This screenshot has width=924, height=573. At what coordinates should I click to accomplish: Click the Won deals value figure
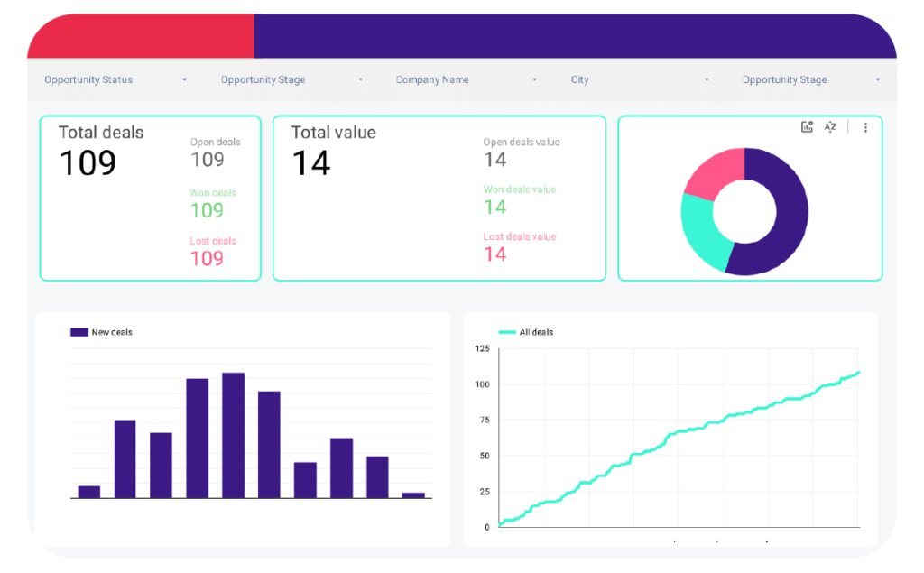tap(494, 208)
